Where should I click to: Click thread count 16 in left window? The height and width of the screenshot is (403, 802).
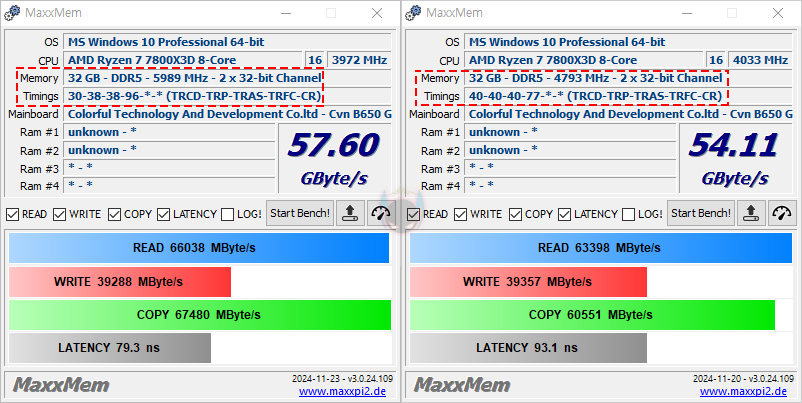tap(315, 60)
